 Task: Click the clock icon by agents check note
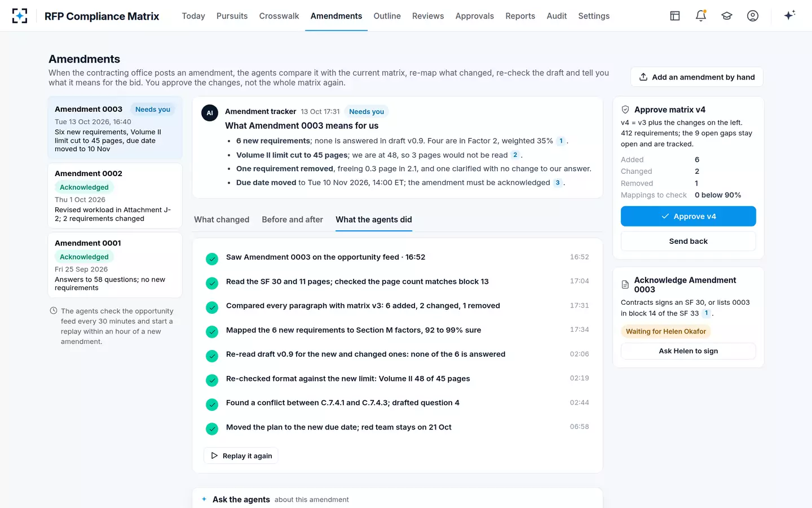point(54,311)
